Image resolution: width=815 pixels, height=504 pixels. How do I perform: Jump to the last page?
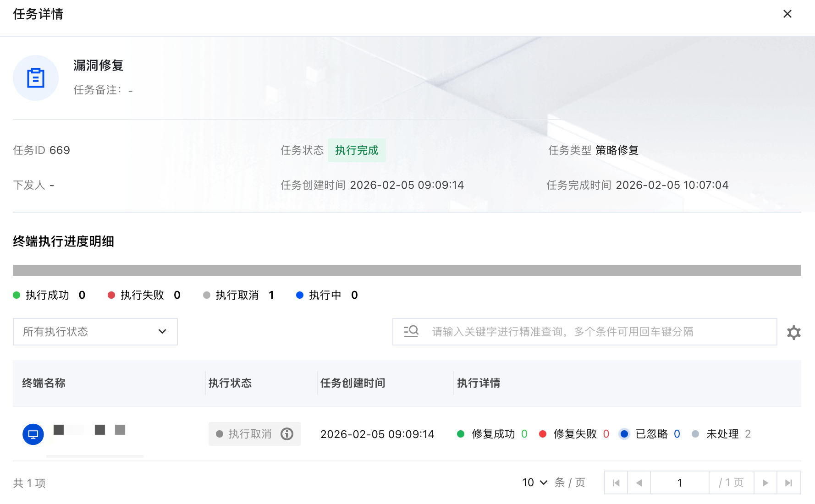click(789, 483)
